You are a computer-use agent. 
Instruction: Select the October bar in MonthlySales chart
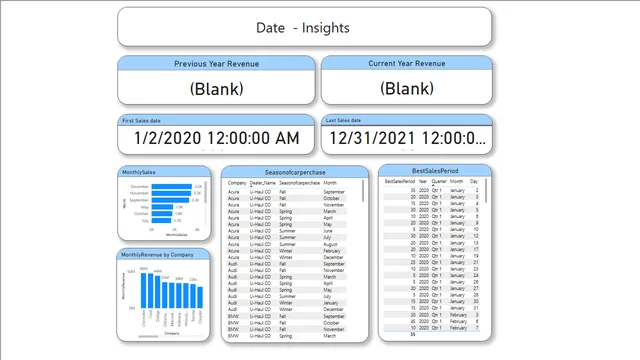point(162,213)
